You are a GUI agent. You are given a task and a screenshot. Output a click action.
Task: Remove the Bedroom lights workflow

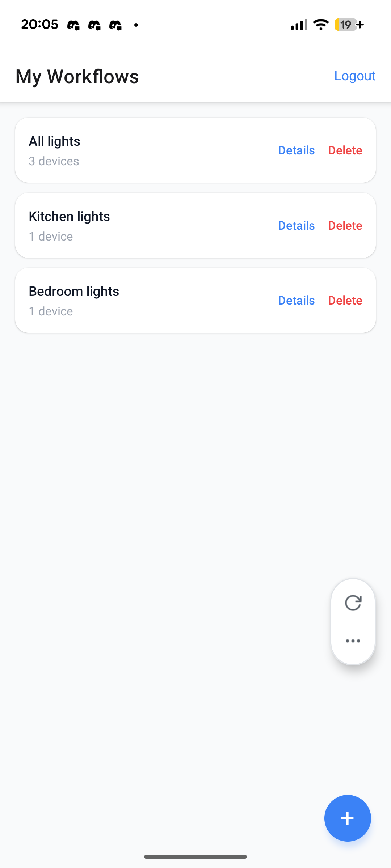click(345, 301)
